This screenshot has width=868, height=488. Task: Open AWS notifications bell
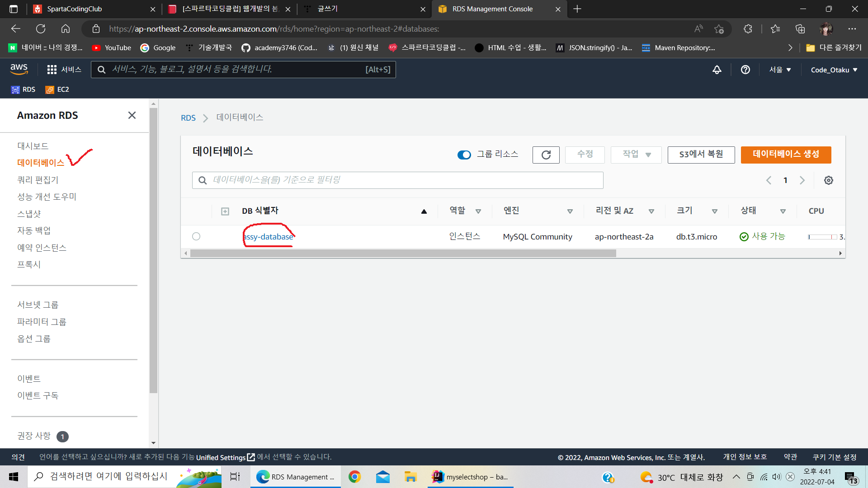click(x=717, y=70)
